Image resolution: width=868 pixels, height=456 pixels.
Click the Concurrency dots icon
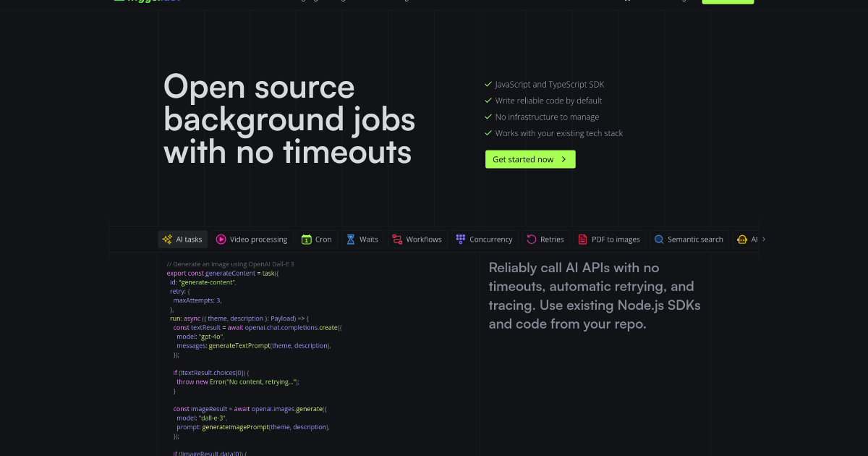pyautogui.click(x=460, y=239)
